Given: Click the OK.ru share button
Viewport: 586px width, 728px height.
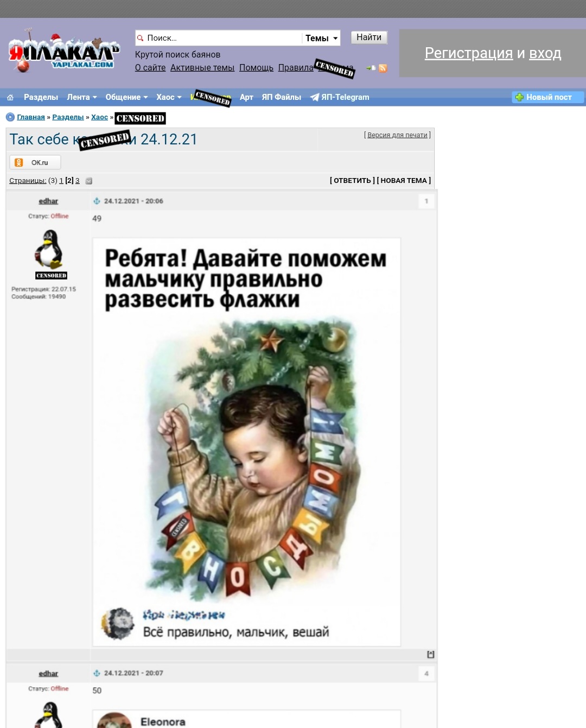Looking at the screenshot, I should pos(35,162).
